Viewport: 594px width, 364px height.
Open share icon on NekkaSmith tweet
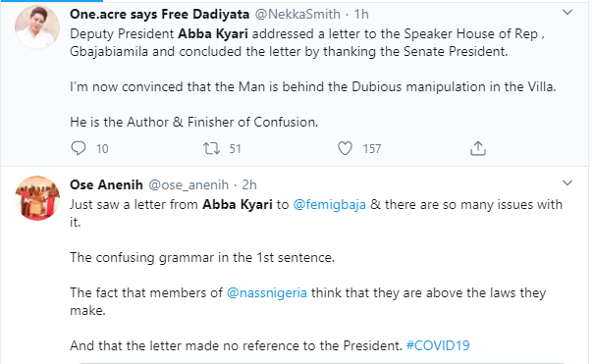[478, 148]
